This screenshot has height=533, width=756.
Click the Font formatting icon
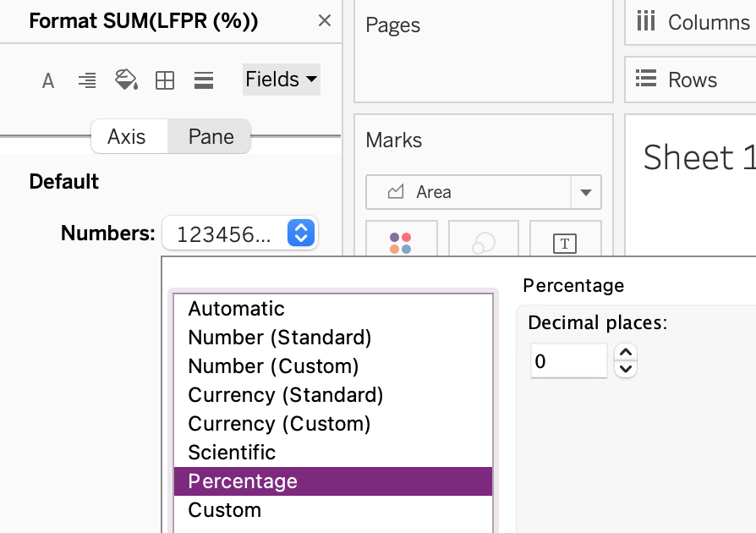coord(48,80)
